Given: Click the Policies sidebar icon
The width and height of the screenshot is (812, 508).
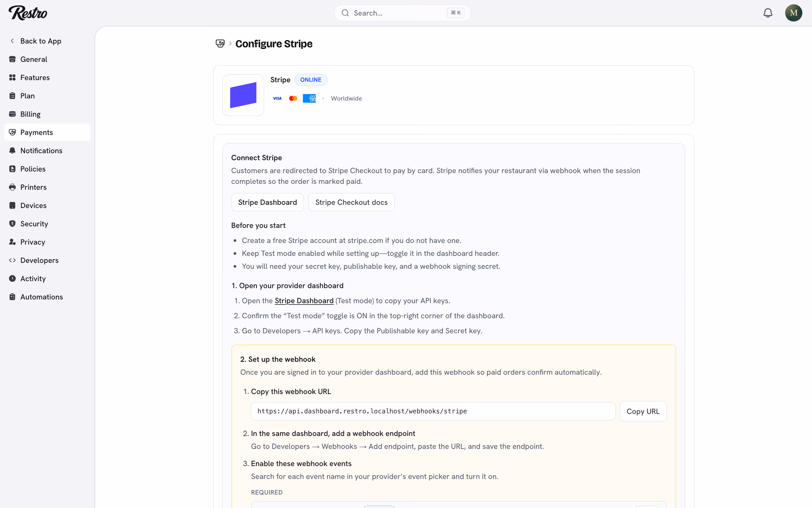Looking at the screenshot, I should click(12, 169).
